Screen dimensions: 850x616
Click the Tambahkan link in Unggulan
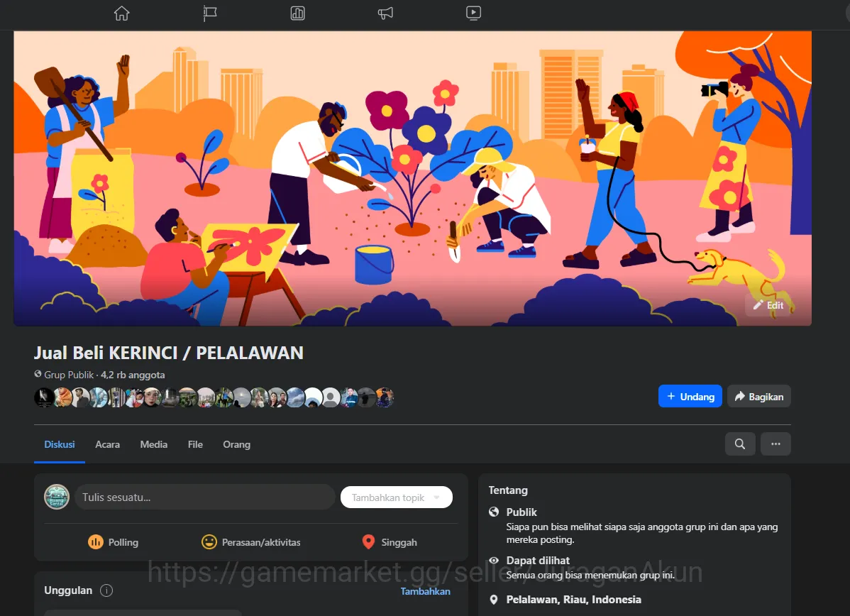426,591
